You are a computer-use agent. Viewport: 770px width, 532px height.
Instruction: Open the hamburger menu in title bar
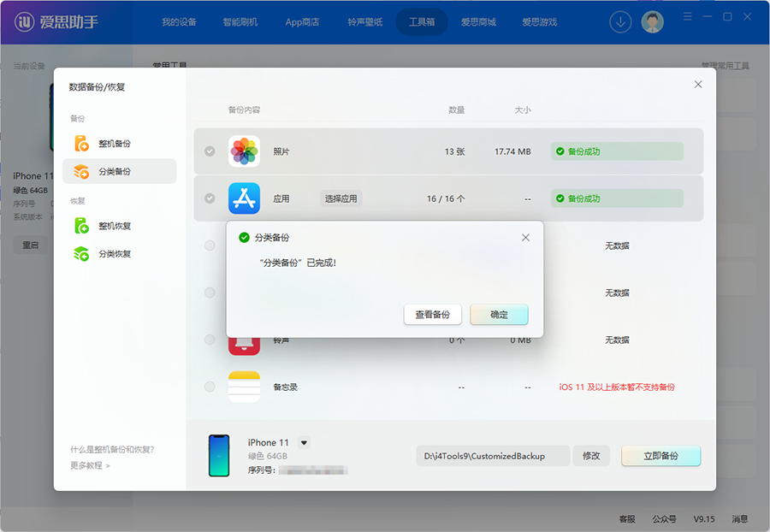coord(688,17)
